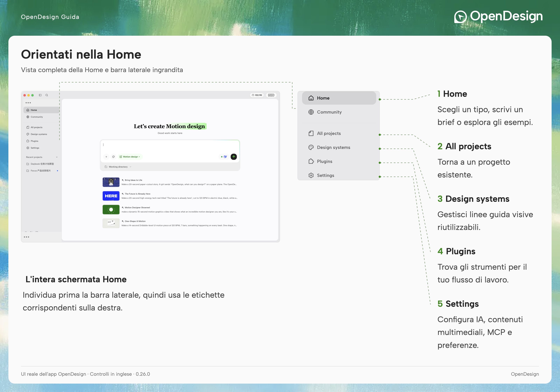Expand the Motion design type dropdown
Screen dimensions: 560x392
(x=130, y=157)
